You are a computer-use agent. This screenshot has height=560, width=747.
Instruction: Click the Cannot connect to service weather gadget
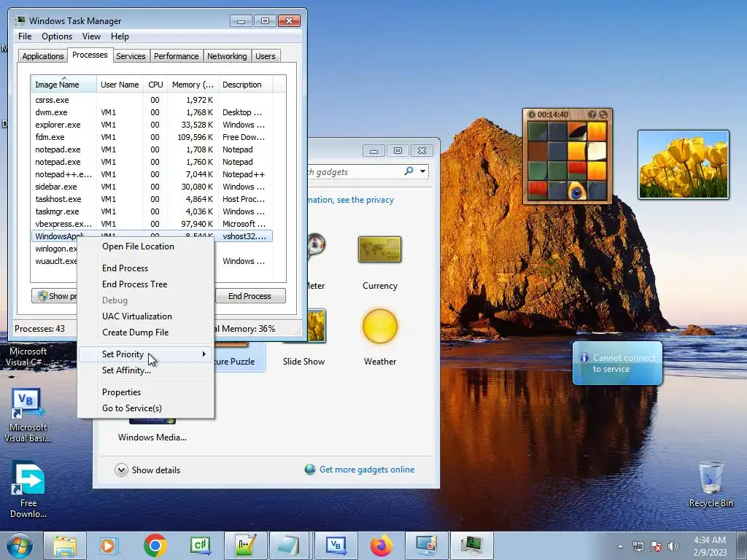coord(617,363)
